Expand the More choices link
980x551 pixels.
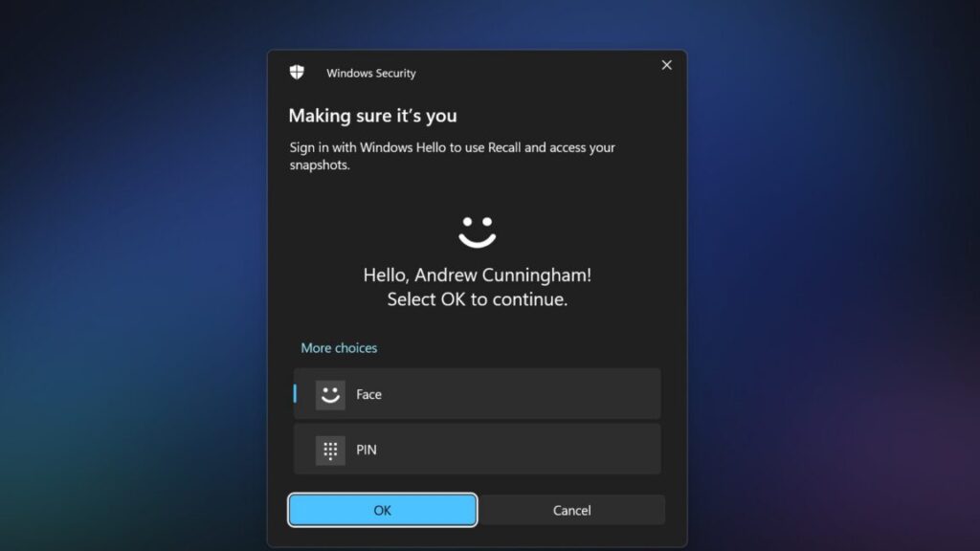[x=339, y=348]
